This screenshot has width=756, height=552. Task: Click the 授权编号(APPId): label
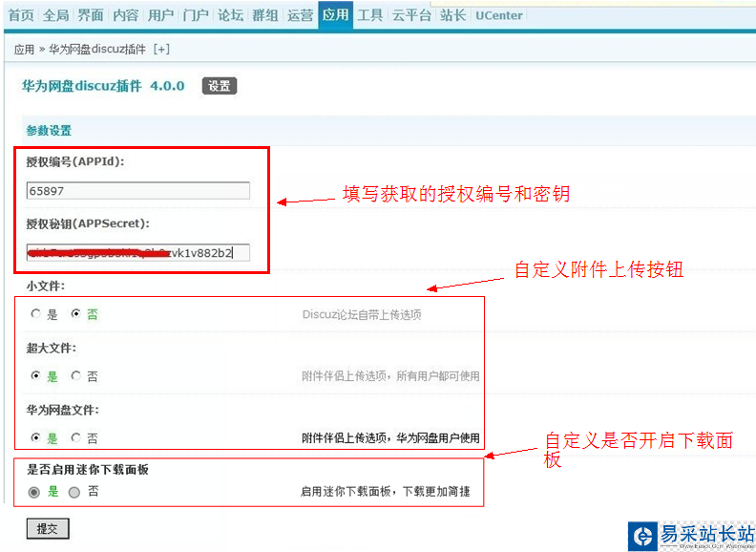[75, 161]
